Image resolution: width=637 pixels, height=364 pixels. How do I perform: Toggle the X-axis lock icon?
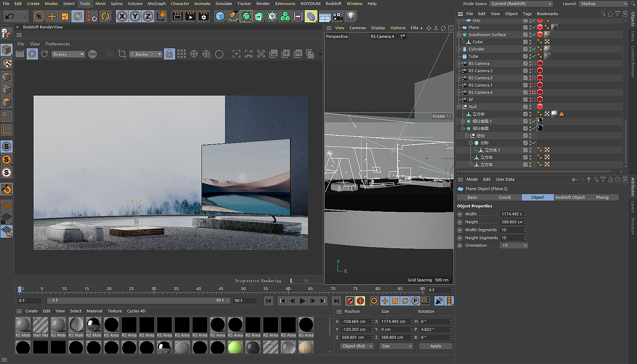tap(122, 16)
